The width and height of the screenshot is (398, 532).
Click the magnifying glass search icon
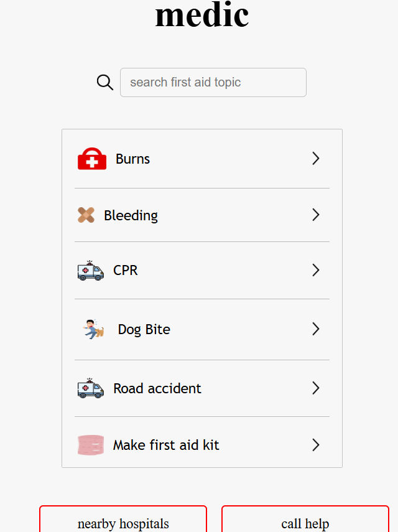coord(104,83)
